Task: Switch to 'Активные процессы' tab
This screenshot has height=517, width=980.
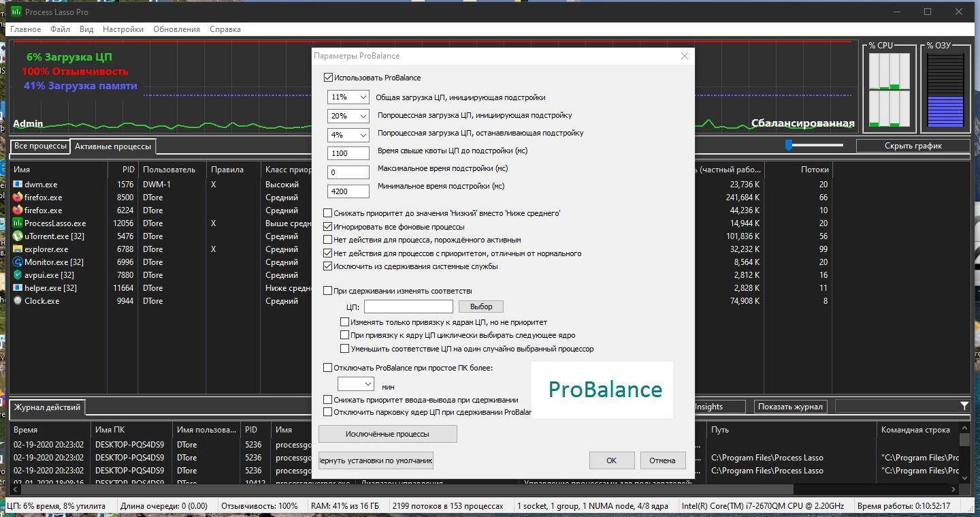Action: coord(113,146)
